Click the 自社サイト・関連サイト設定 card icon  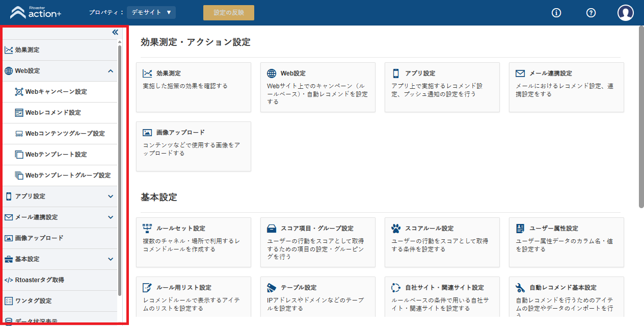[x=396, y=288]
